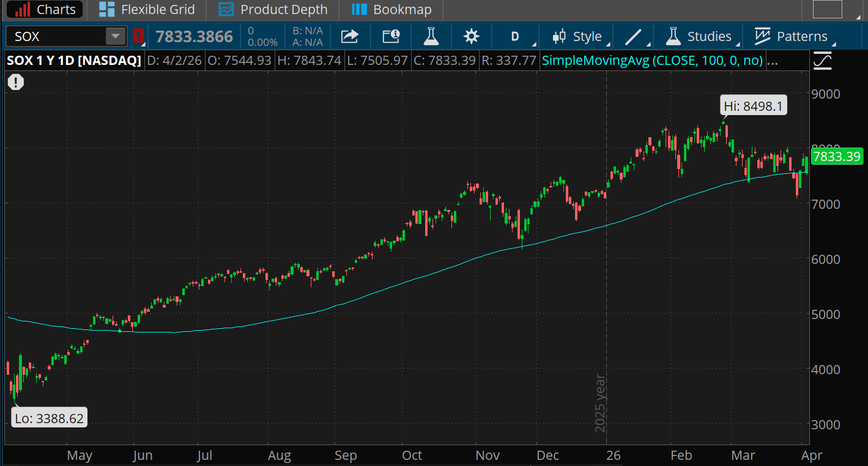Click the Patterns icon
Image resolution: width=868 pixels, height=466 pixels.
pos(763,36)
